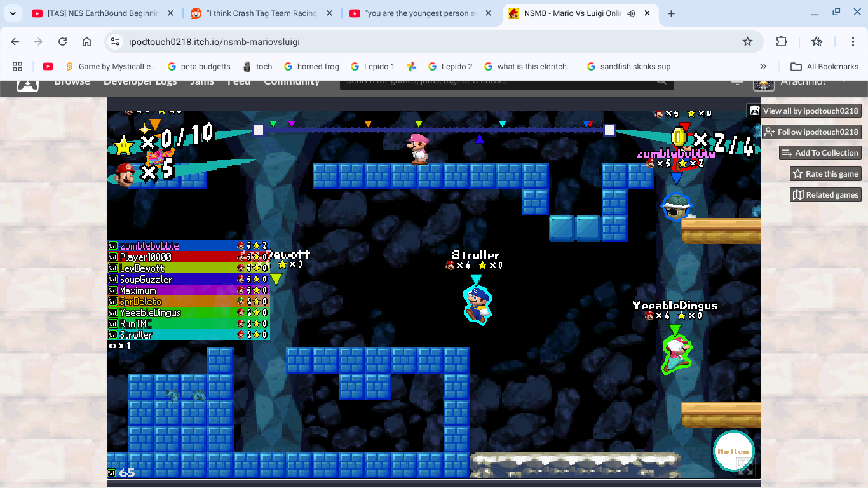Viewport: 868px width, 488px height.
Task: Open the toch bookmark
Action: [x=257, y=66]
